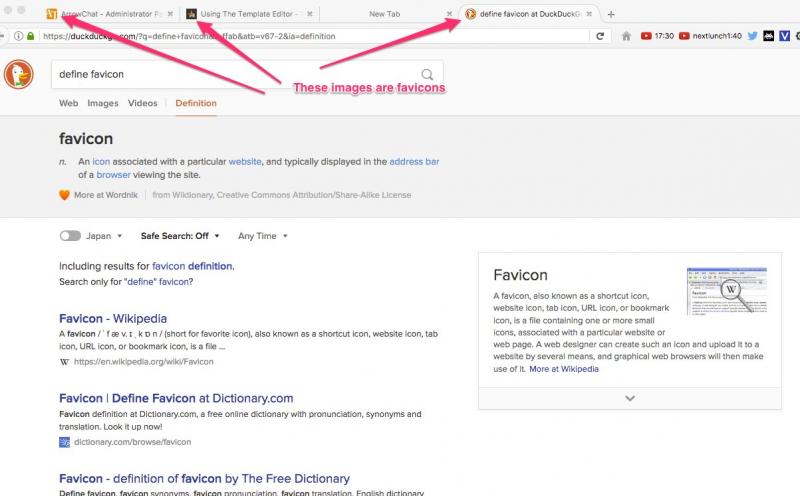
Task: Click the DuckDuckGo logo
Action: pyautogui.click(x=19, y=75)
